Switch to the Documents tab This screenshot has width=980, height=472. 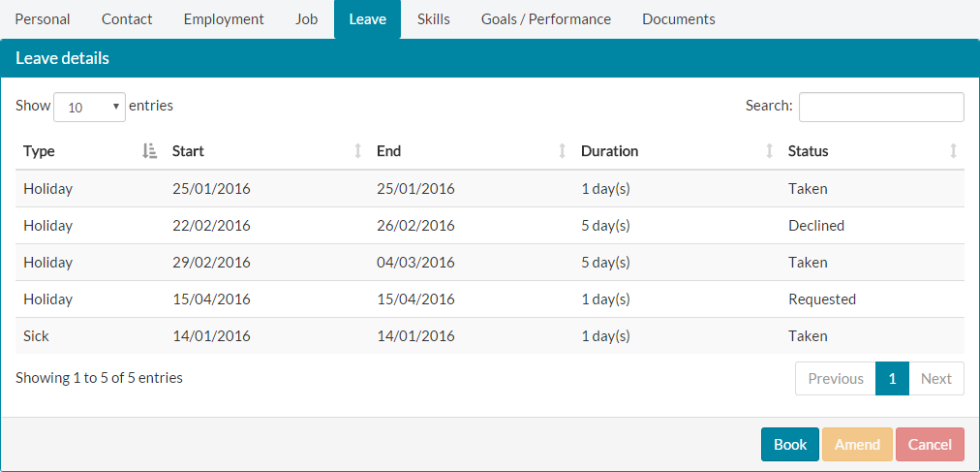[x=679, y=19]
